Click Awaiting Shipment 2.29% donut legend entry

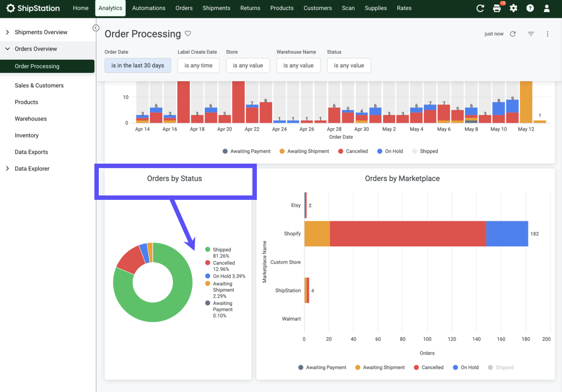[x=220, y=290]
